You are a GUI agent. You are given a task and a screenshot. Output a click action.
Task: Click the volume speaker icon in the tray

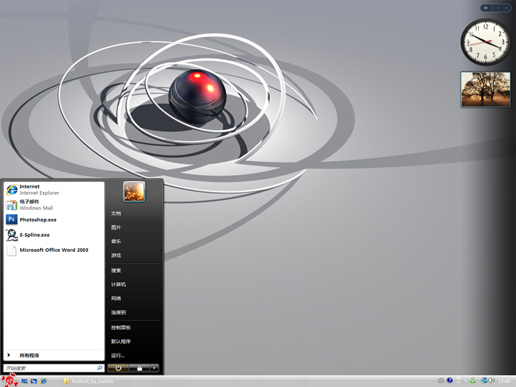(492, 380)
